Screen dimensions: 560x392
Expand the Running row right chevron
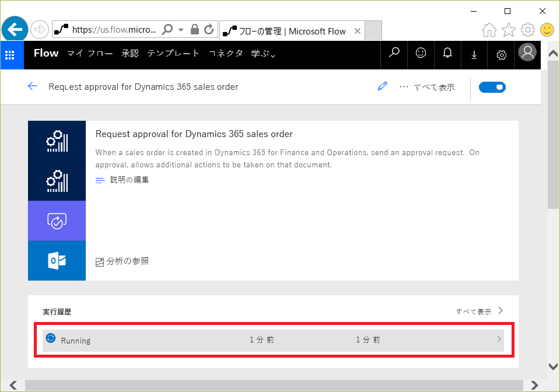point(499,339)
